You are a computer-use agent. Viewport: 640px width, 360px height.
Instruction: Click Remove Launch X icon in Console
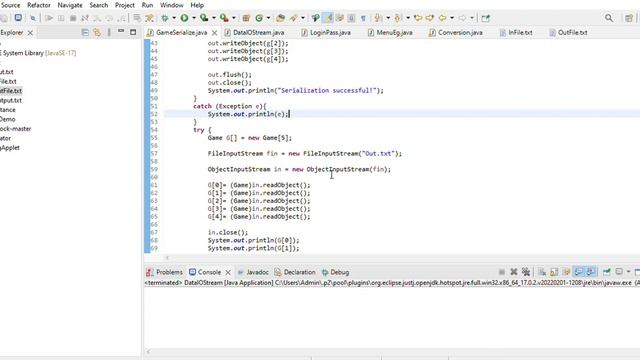(x=514, y=272)
